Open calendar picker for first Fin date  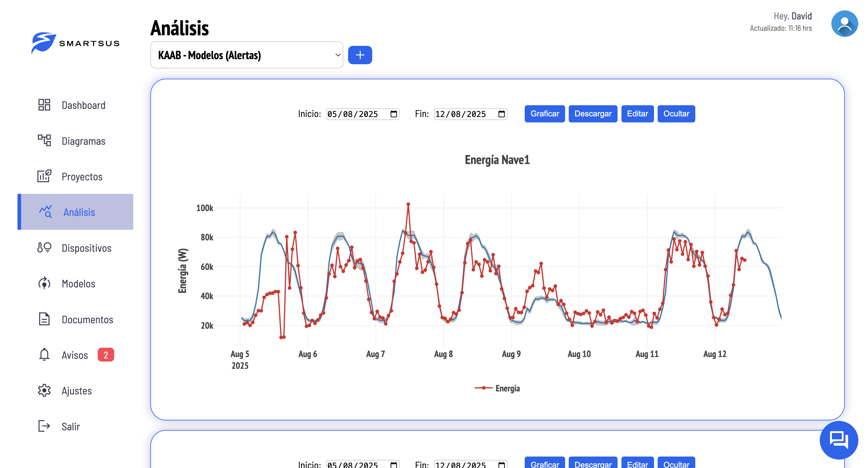(502, 114)
